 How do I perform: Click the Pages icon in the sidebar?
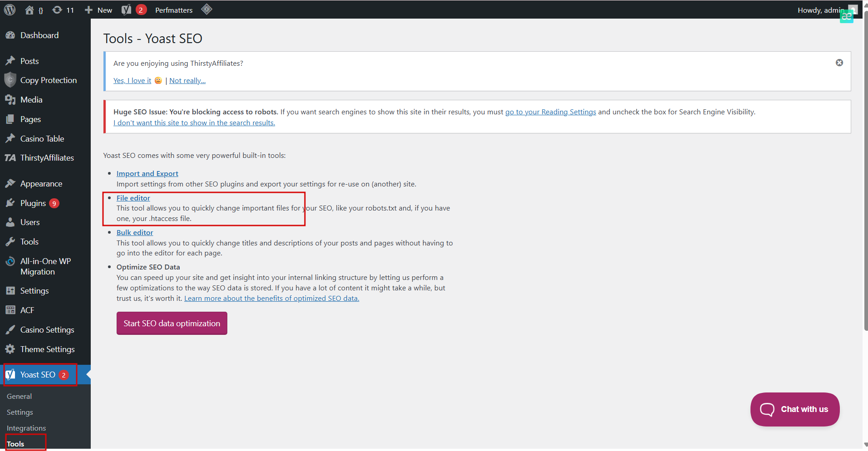coord(10,119)
